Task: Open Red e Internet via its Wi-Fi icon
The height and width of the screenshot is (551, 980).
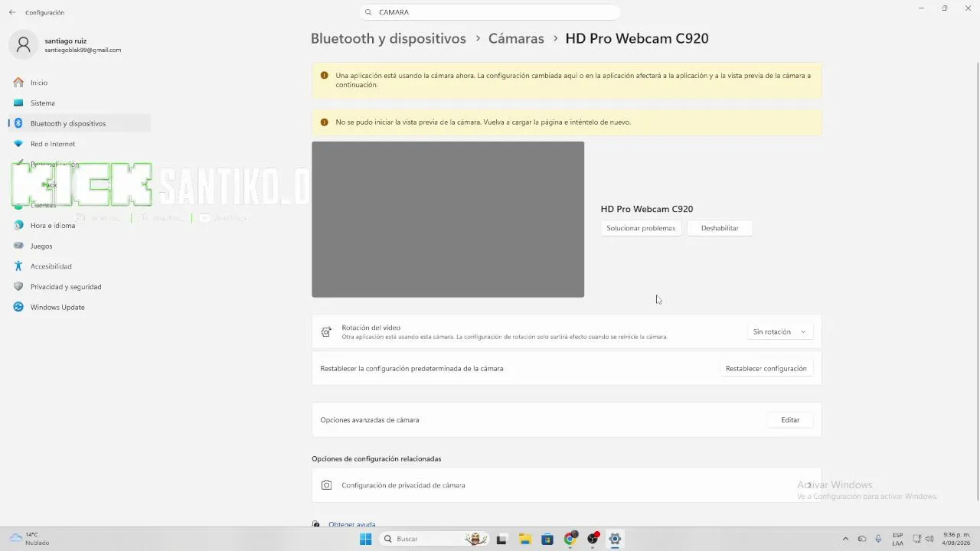Action: [18, 144]
